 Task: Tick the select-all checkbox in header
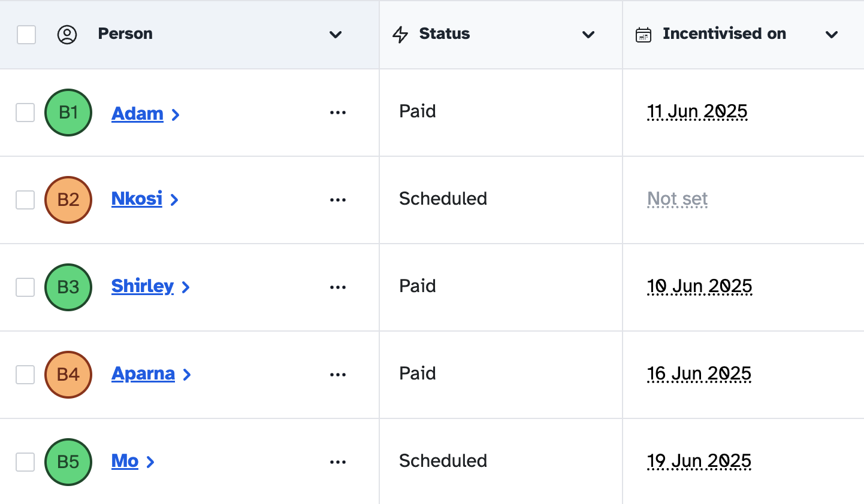[x=26, y=35]
